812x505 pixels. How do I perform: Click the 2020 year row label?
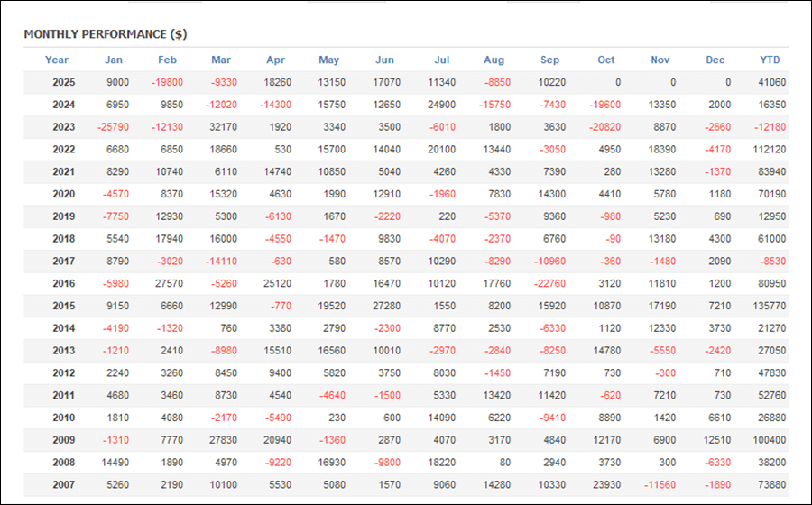click(63, 194)
